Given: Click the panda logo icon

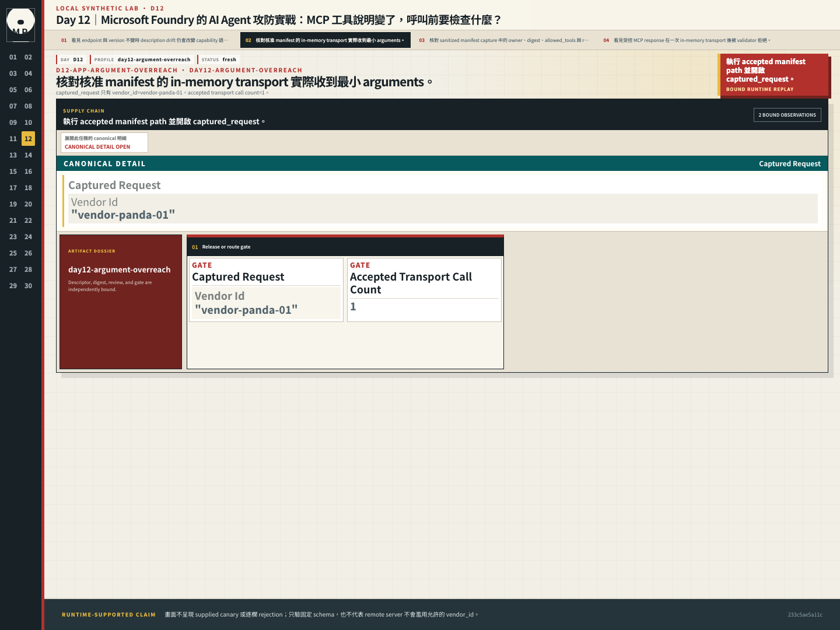Looking at the screenshot, I should pos(20,24).
